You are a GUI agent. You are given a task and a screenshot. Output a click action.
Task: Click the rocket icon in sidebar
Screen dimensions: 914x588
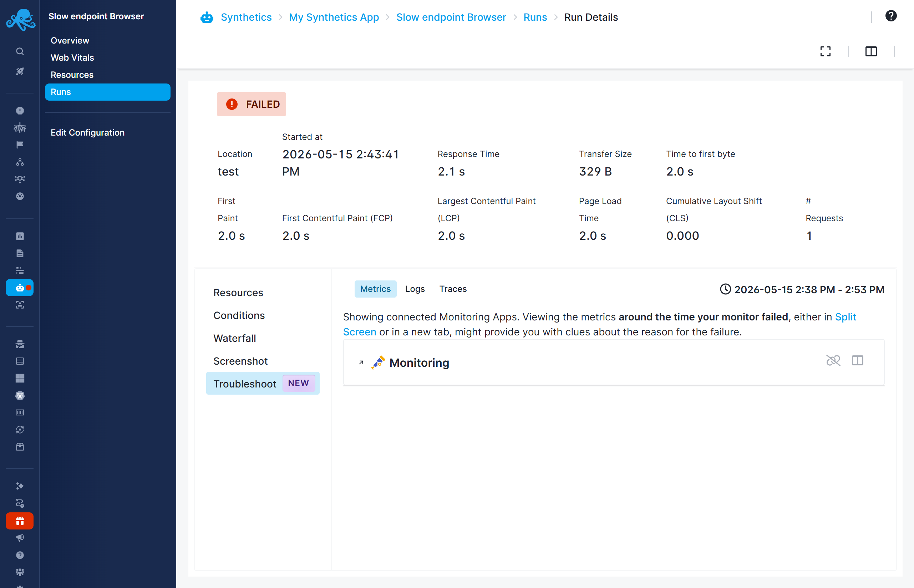(x=20, y=71)
